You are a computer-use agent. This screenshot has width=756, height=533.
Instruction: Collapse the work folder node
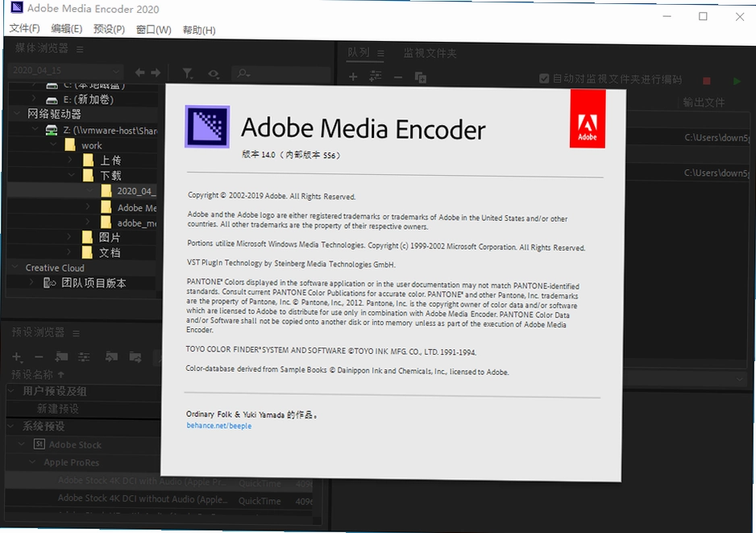point(53,144)
